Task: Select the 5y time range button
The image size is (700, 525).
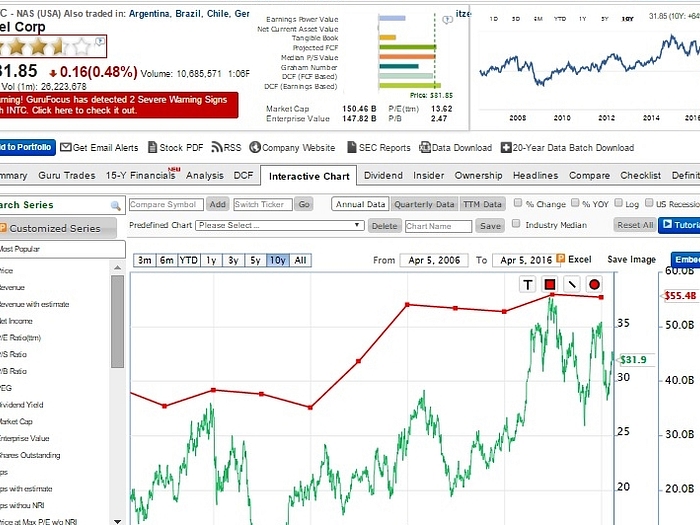Action: [x=256, y=260]
